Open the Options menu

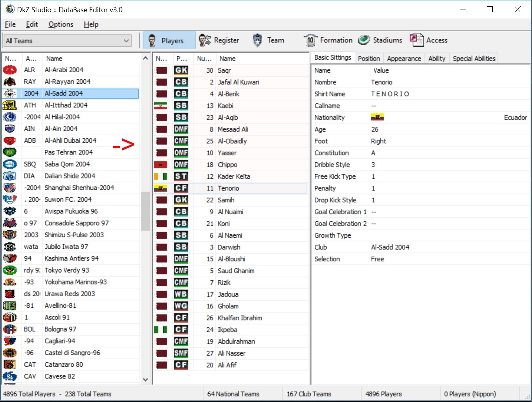[61, 24]
